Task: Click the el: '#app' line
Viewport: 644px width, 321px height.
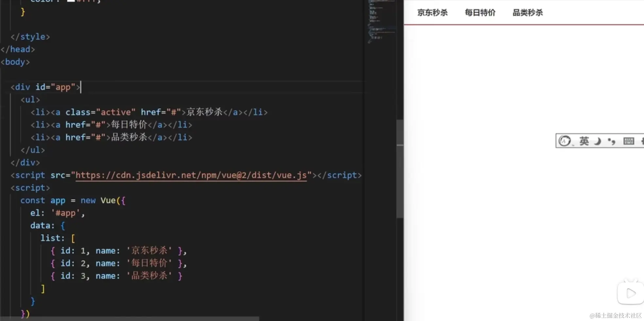Action: pos(58,213)
